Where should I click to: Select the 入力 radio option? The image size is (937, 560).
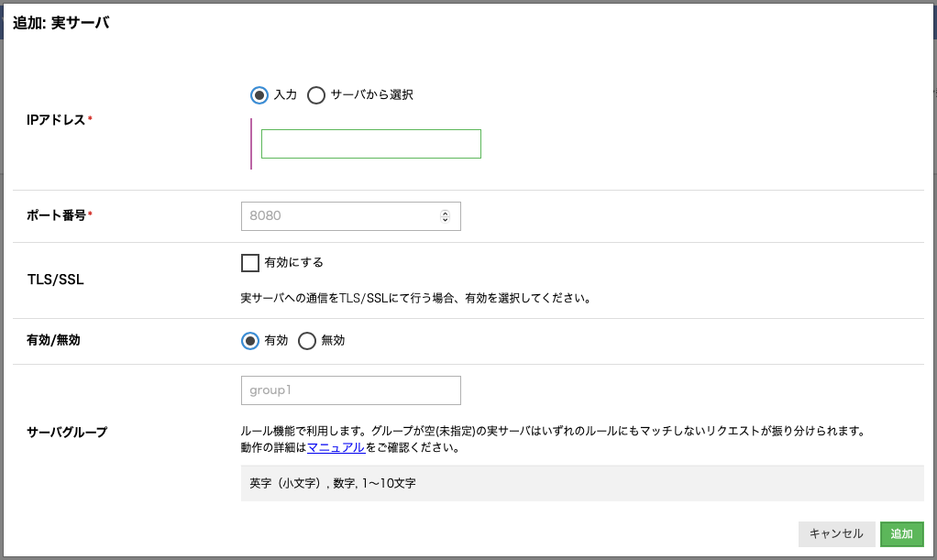pos(259,95)
